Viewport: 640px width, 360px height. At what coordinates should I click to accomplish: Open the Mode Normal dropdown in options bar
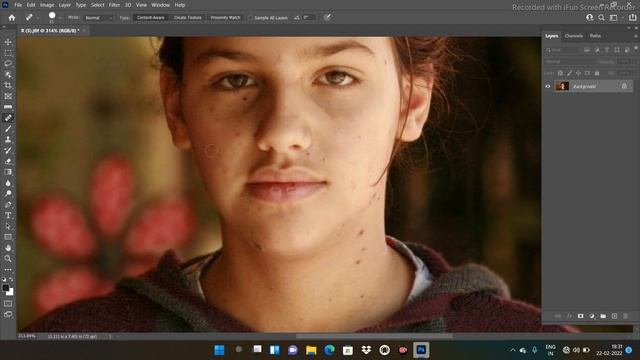pos(98,18)
